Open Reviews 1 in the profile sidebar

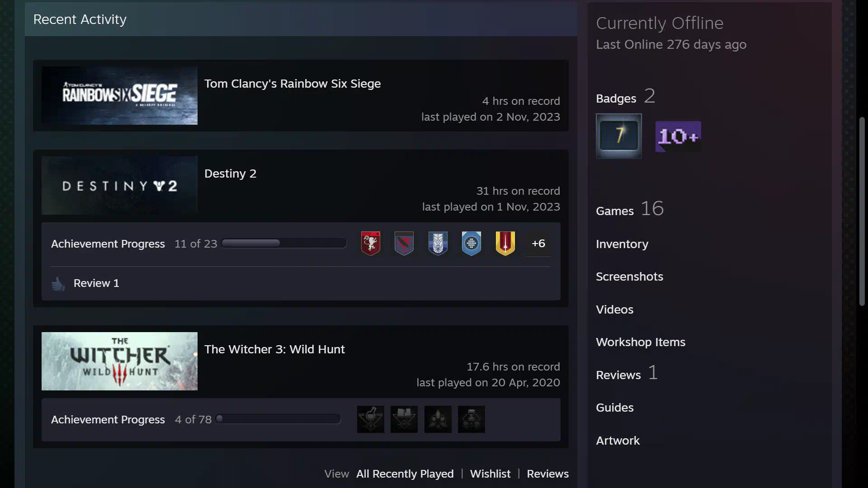tap(627, 374)
